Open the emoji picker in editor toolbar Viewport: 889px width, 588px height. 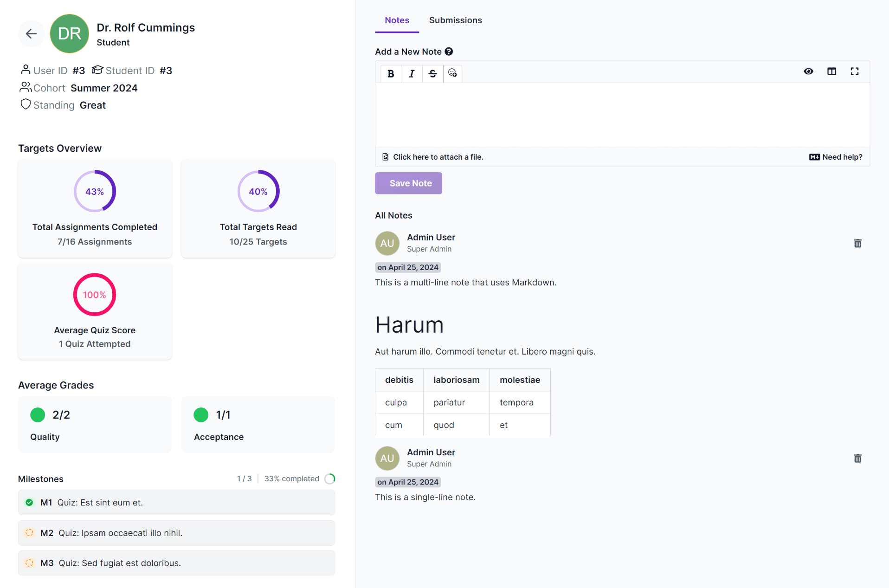(452, 73)
